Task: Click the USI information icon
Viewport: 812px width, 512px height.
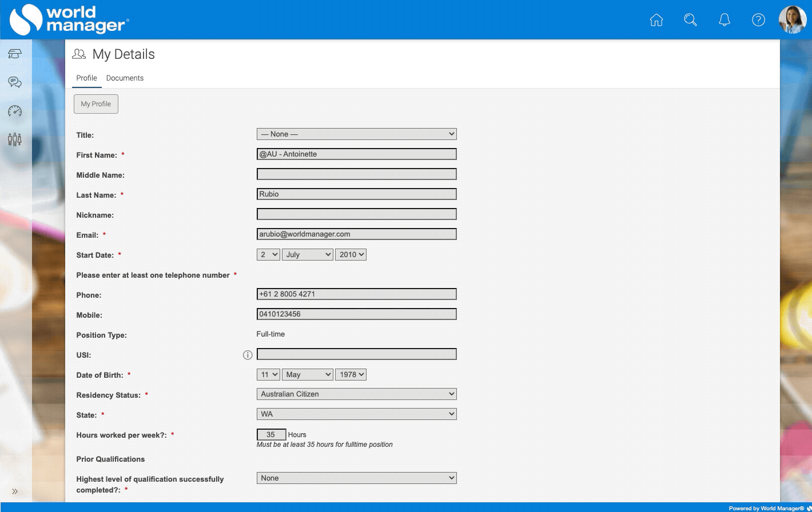Action: pos(248,355)
